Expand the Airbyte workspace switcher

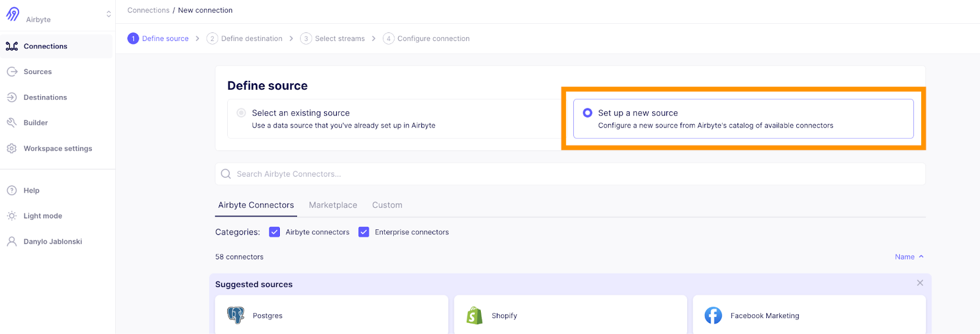108,14
